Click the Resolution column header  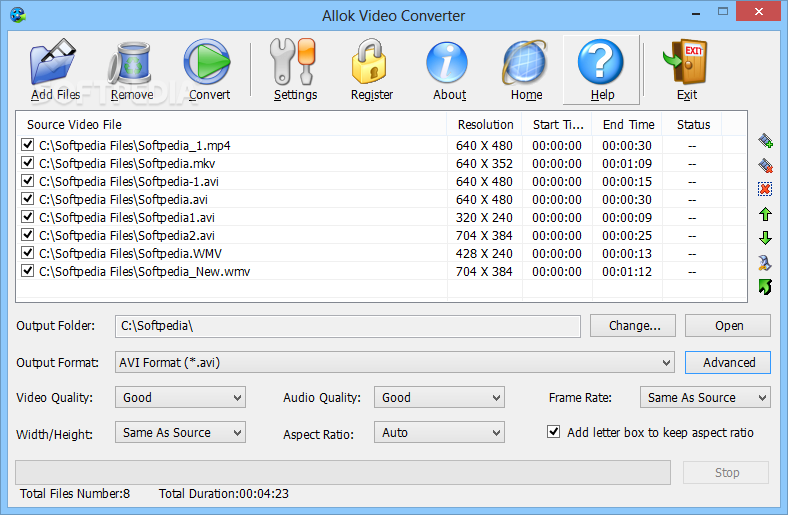pos(484,124)
